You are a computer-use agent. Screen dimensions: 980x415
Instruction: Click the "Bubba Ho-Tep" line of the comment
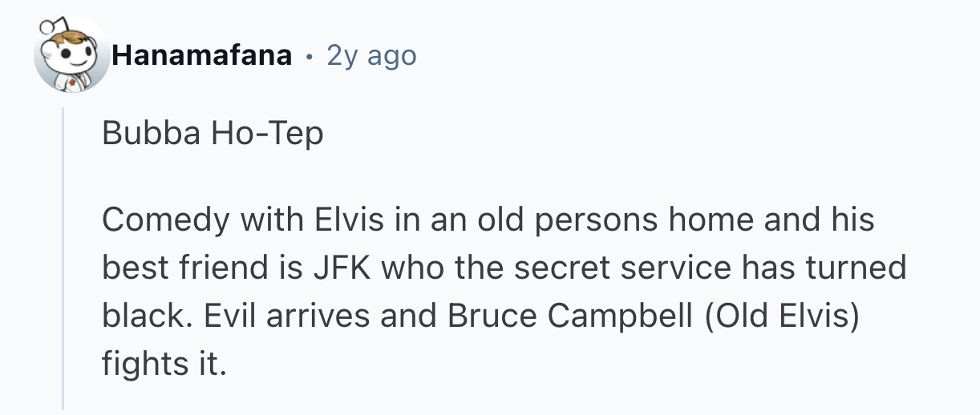point(213,133)
